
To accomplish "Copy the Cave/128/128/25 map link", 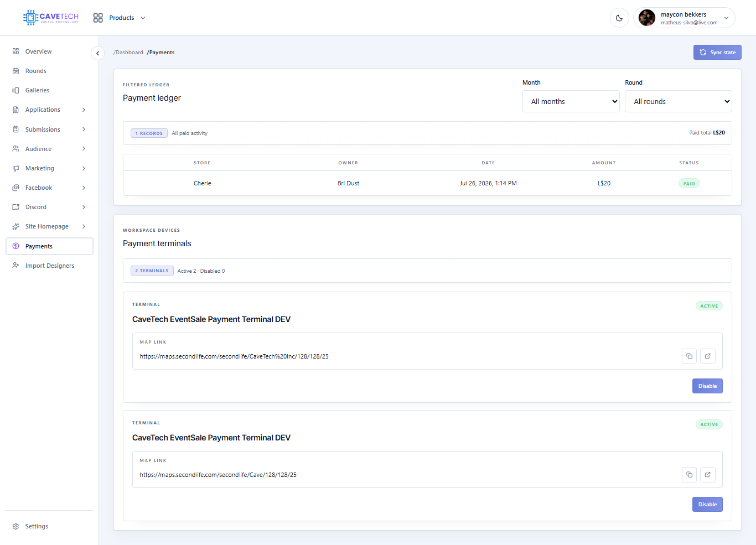I will tap(689, 475).
